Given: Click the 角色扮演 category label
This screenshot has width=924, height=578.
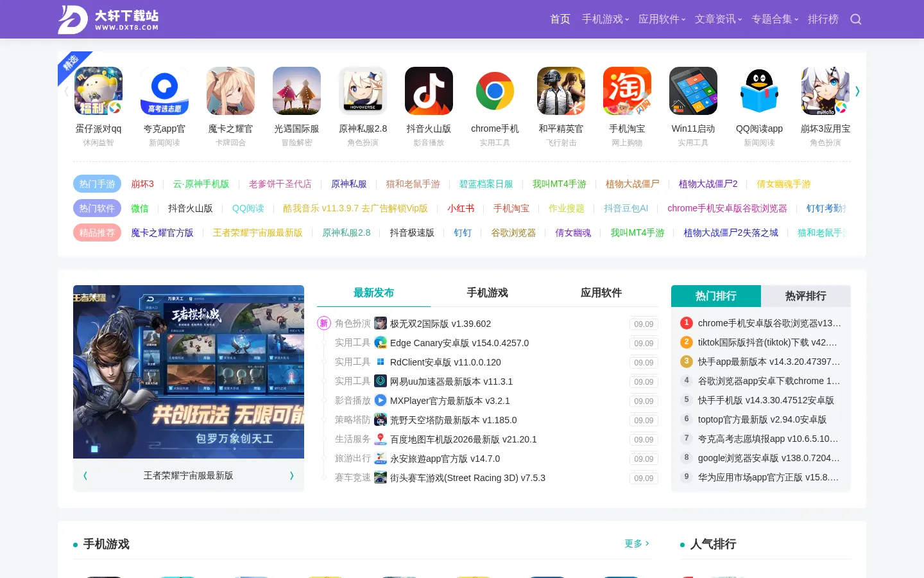Looking at the screenshot, I should pos(352,323).
